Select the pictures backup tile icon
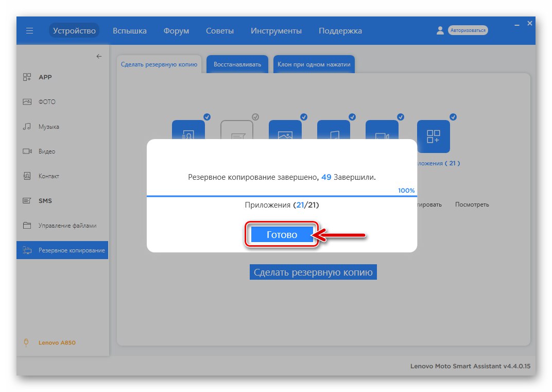 pos(285,130)
